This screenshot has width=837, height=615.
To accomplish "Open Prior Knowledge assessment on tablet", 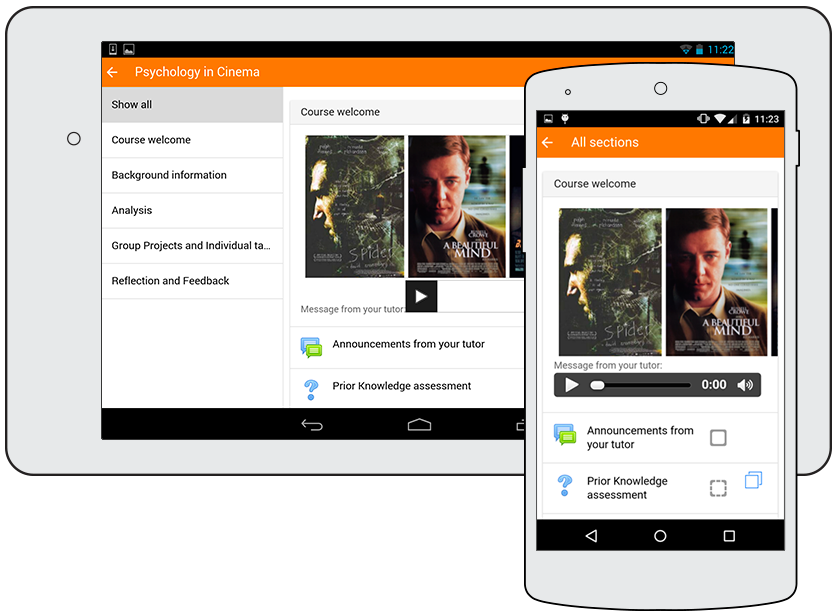I will pyautogui.click(x=402, y=387).
